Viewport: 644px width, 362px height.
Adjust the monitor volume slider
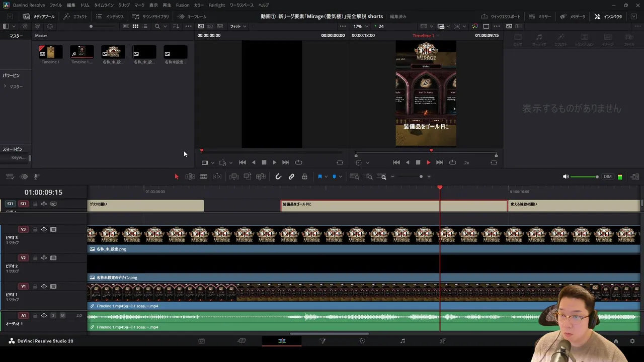(584, 176)
